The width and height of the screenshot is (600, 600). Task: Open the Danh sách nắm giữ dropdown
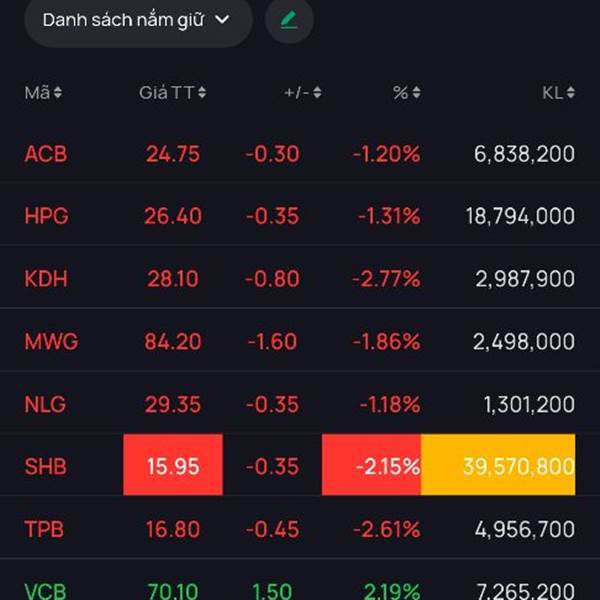(x=137, y=20)
